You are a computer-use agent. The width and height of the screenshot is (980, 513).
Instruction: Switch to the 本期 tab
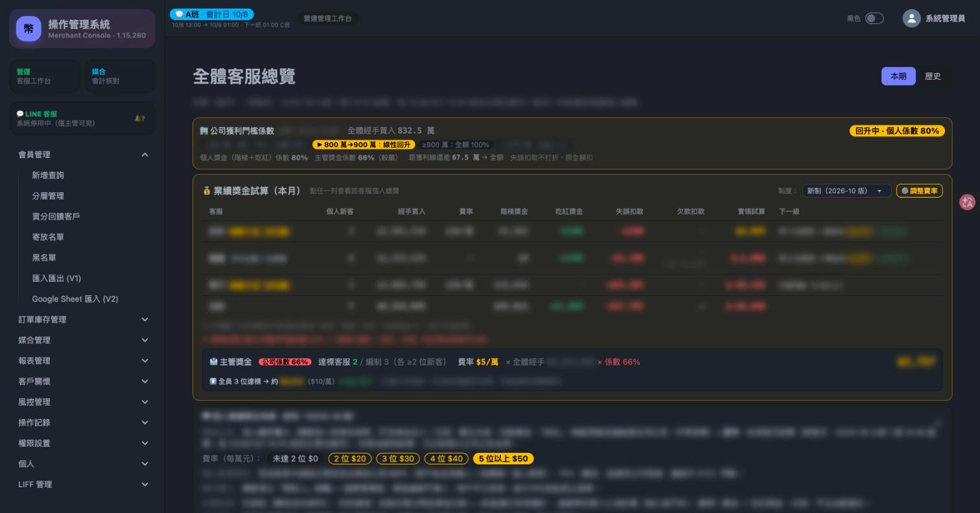pos(898,76)
